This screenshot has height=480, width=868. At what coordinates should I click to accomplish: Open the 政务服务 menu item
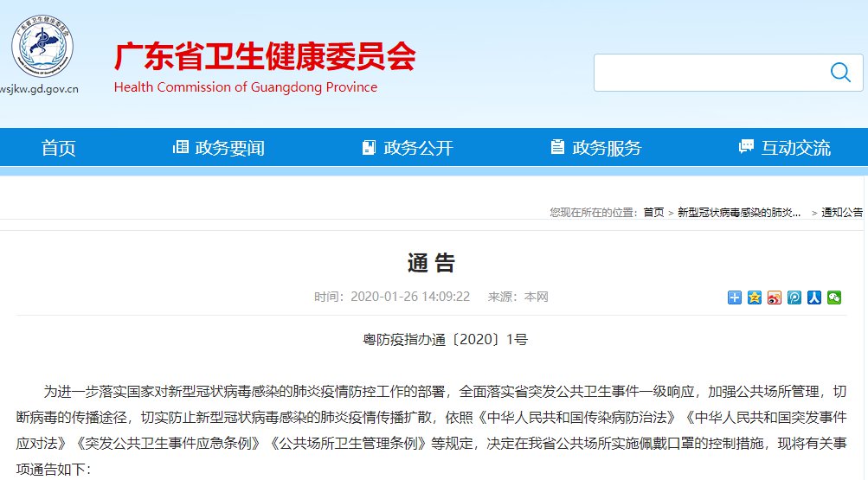pyautogui.click(x=596, y=147)
